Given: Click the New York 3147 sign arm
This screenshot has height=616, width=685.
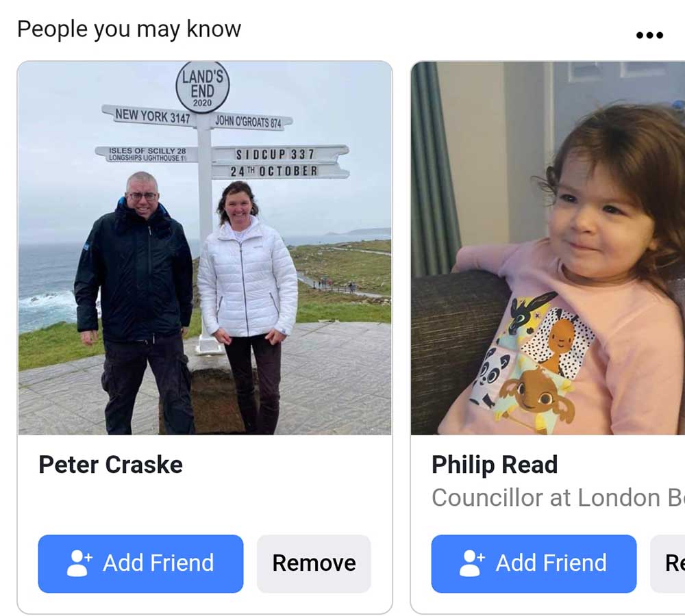Looking at the screenshot, I should [149, 116].
